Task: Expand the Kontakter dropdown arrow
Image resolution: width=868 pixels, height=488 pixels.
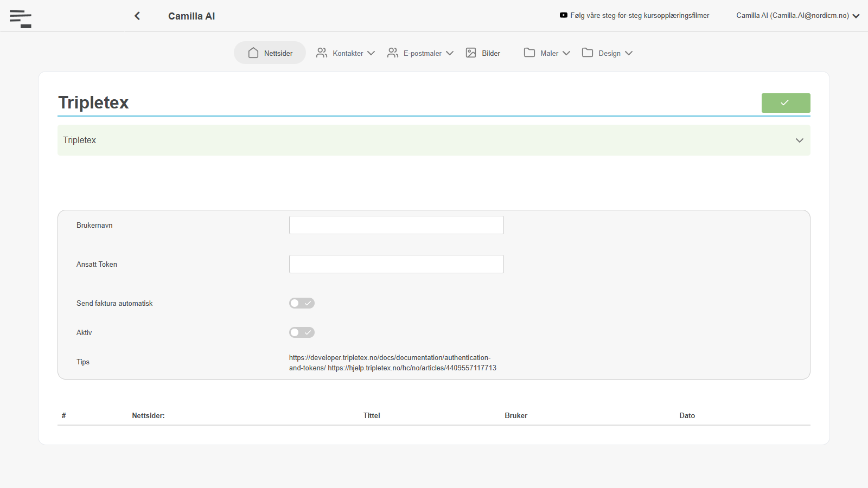Action: [x=371, y=53]
